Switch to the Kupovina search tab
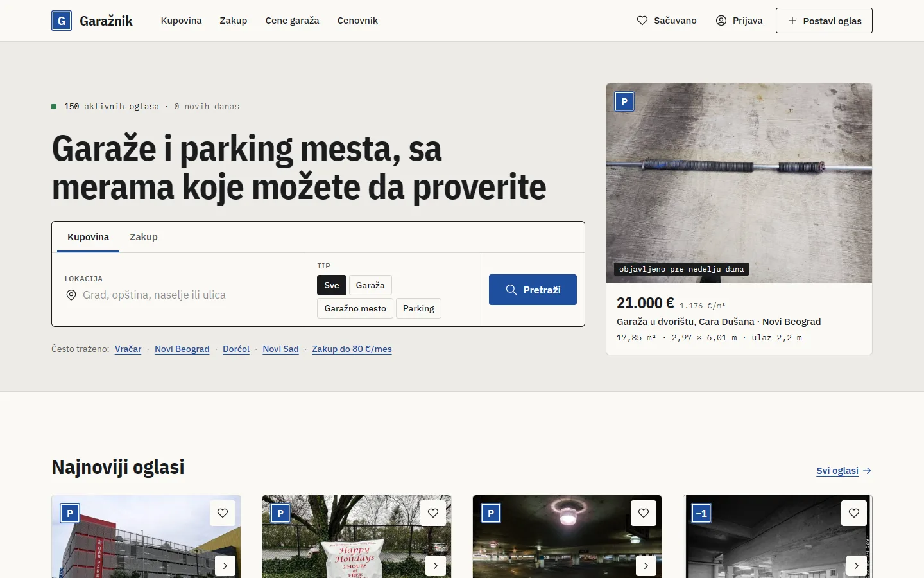The image size is (924, 578). coord(88,237)
